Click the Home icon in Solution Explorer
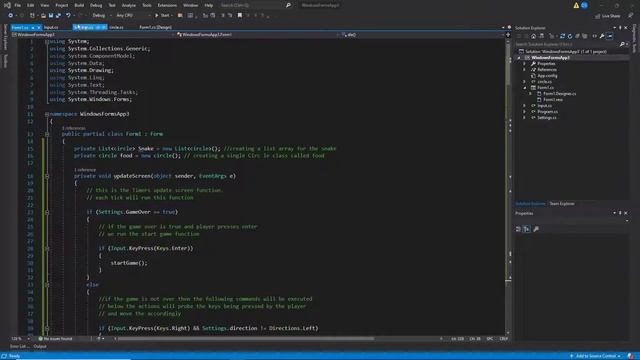 pos(533,36)
